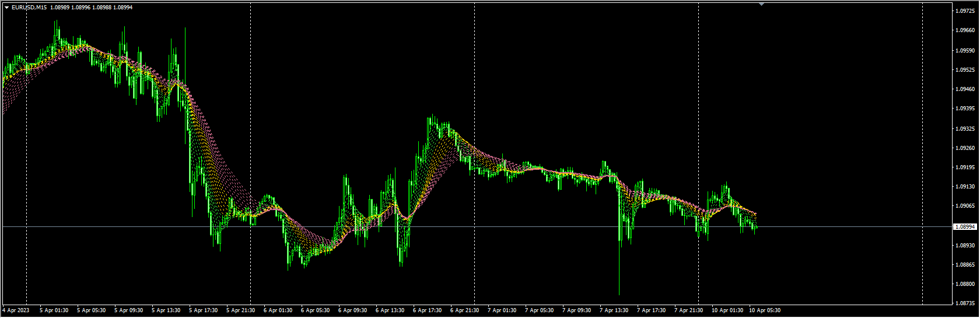
Task: Click the 6 Apr 17:30 time label
Action: tap(428, 310)
